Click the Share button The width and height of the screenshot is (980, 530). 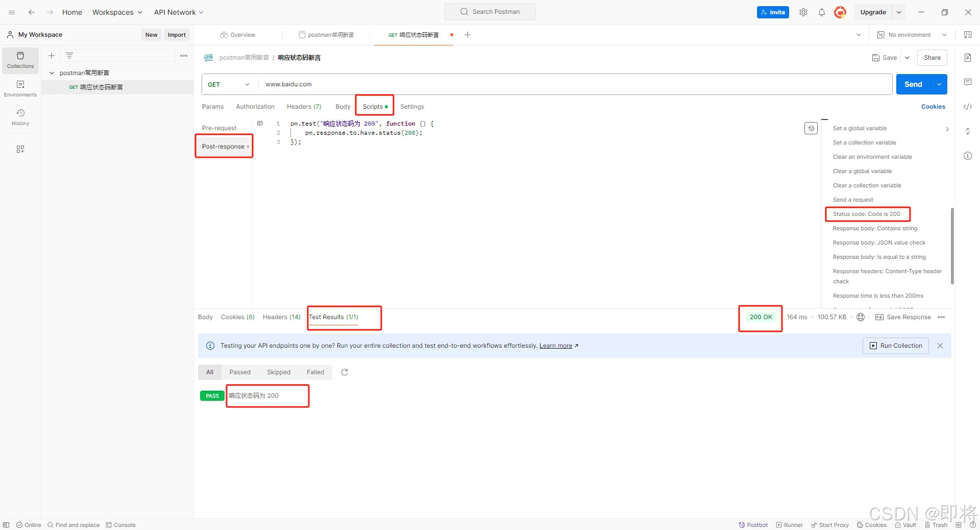point(932,58)
